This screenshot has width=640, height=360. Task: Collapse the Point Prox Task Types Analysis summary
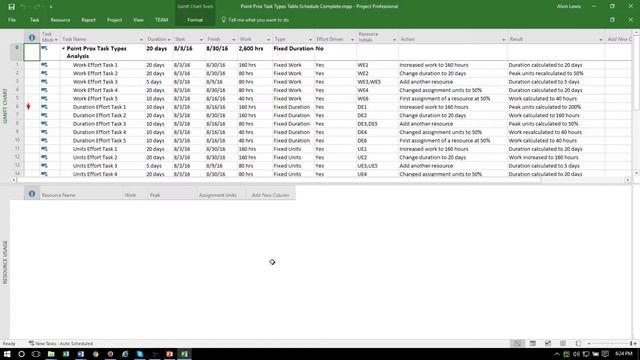tap(63, 48)
